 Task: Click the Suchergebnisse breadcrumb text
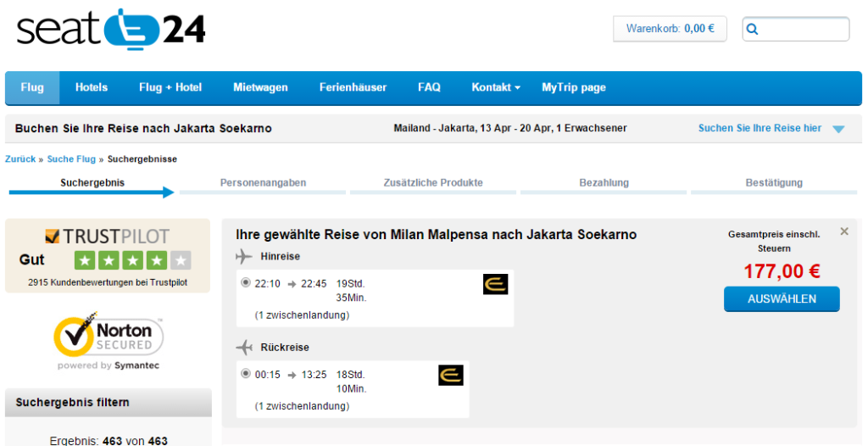click(142, 159)
